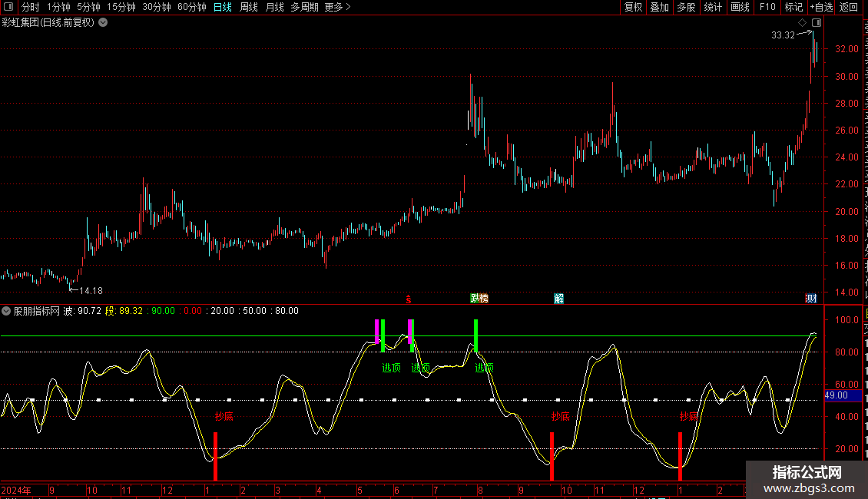Open the 画线 drawing tools

coord(740,7)
